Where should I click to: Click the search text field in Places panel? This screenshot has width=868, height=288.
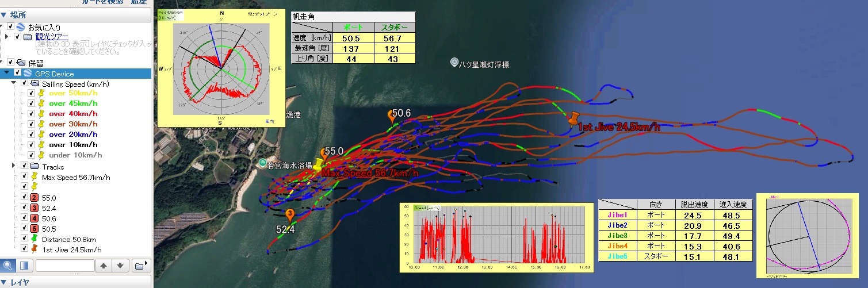pos(64,266)
